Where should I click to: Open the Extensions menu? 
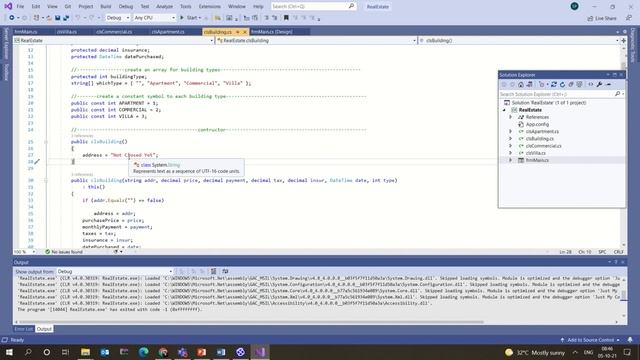209,7
